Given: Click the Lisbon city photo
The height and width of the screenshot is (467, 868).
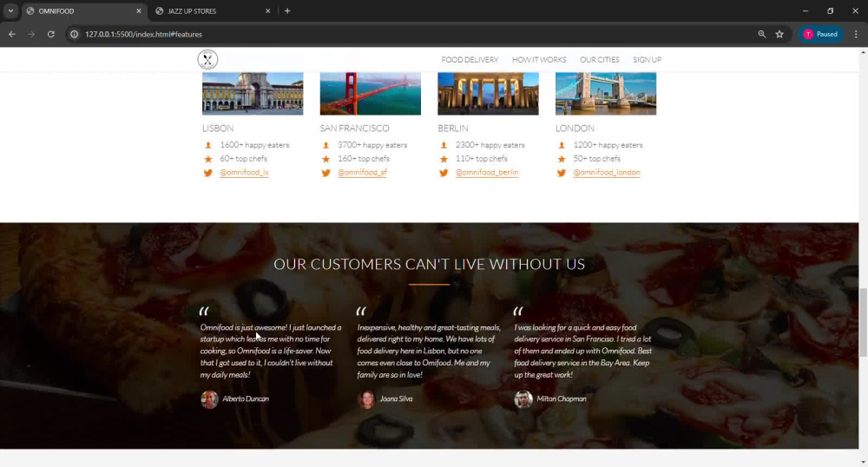Looking at the screenshot, I should point(253,94).
